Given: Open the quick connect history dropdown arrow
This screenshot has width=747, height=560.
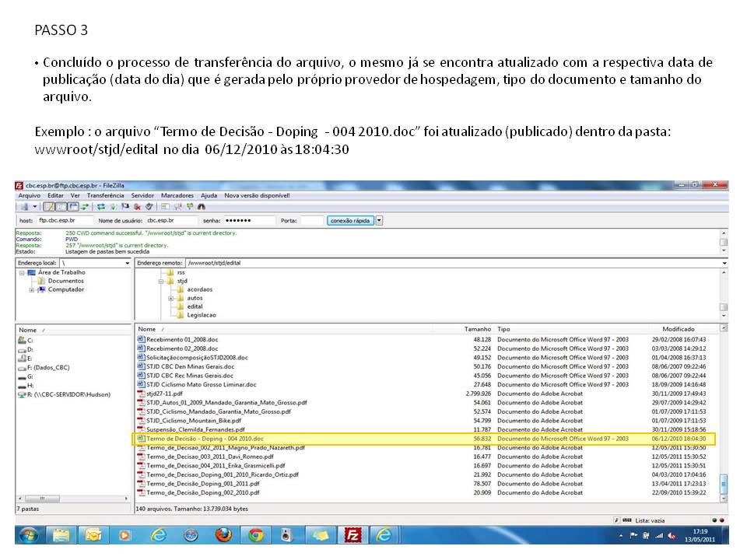Looking at the screenshot, I should [x=379, y=220].
